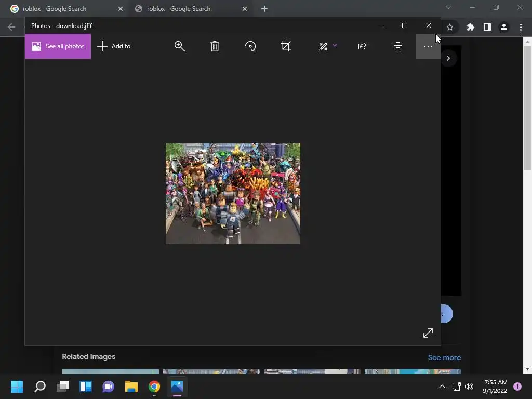Close the first roblox Chrome tab
532x399 pixels.
[121, 9]
